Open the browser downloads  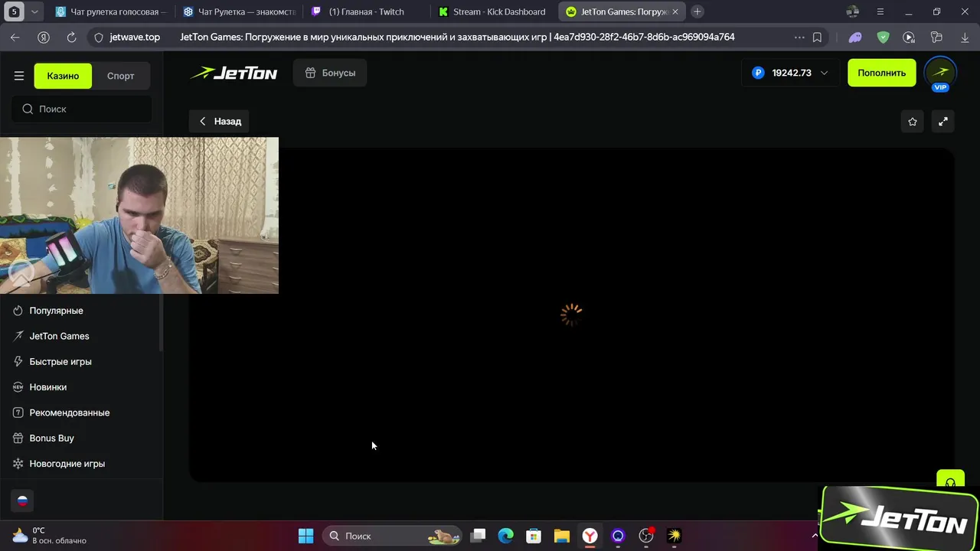click(x=965, y=37)
